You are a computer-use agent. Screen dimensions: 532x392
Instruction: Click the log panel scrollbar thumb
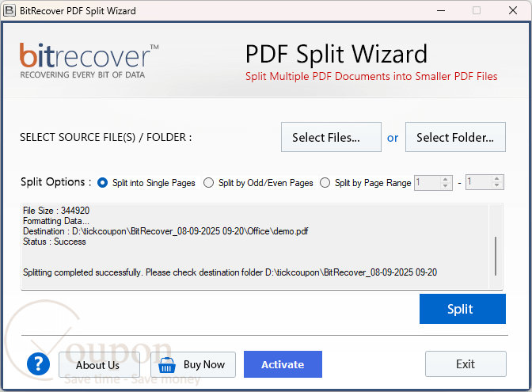click(496, 256)
